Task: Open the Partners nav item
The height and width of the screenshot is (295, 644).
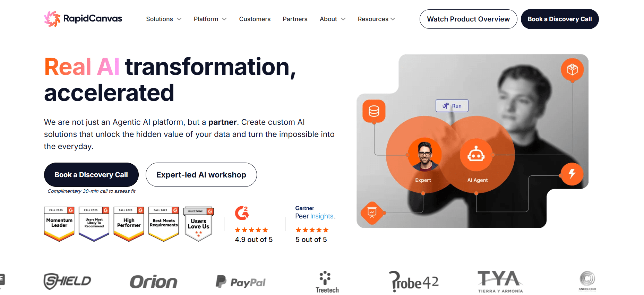Action: tap(295, 19)
